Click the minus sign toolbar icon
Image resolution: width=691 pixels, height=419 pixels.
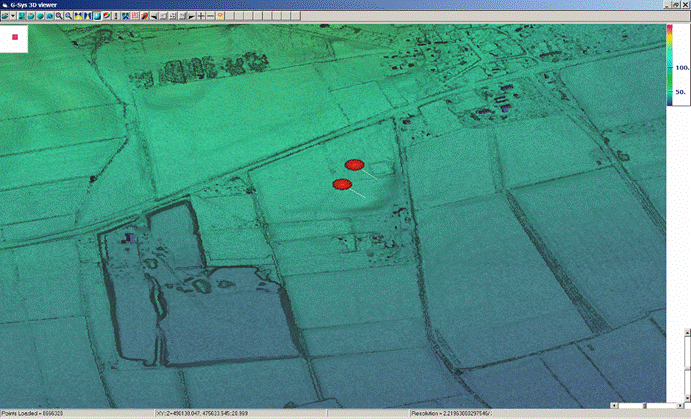[x=210, y=16]
